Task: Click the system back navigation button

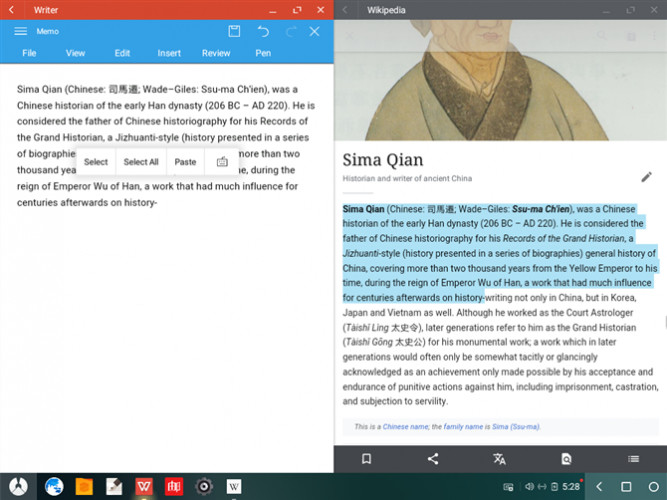Action: (x=599, y=486)
